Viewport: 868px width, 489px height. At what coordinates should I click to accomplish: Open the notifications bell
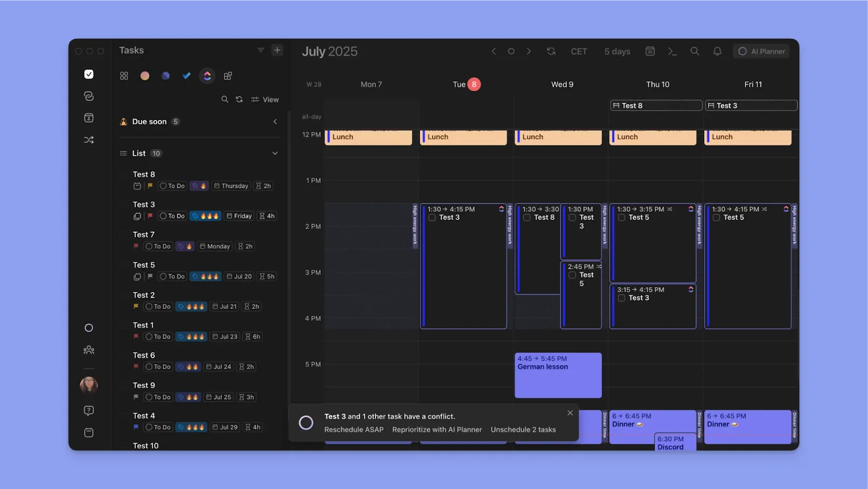[717, 51]
